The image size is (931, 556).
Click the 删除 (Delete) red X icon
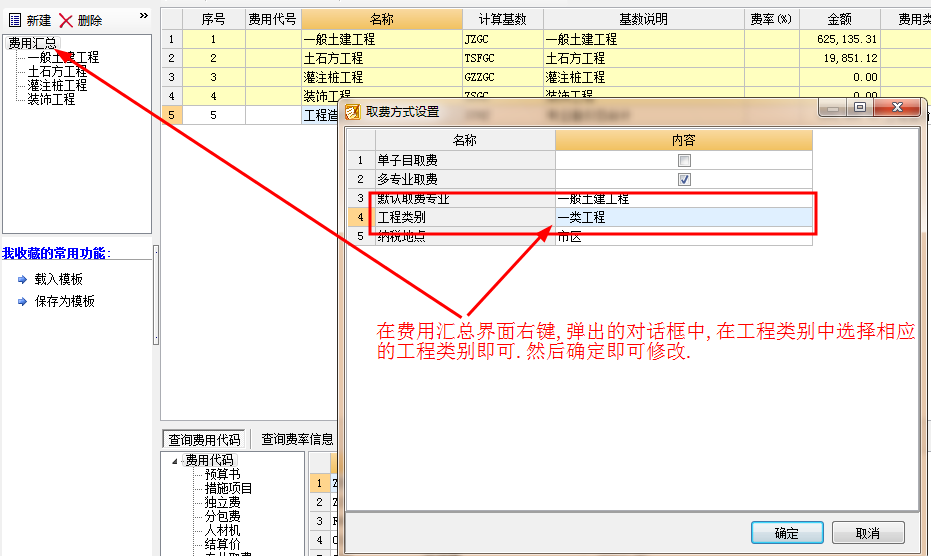(66, 21)
